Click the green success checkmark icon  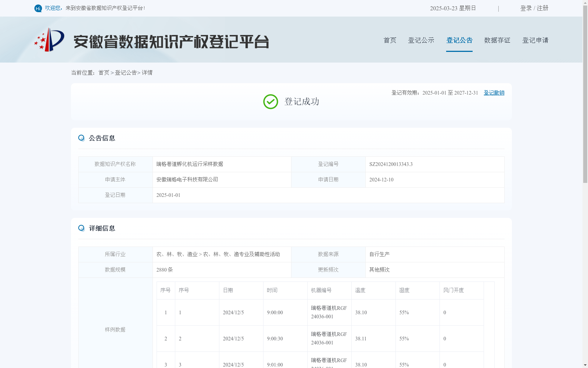click(270, 102)
